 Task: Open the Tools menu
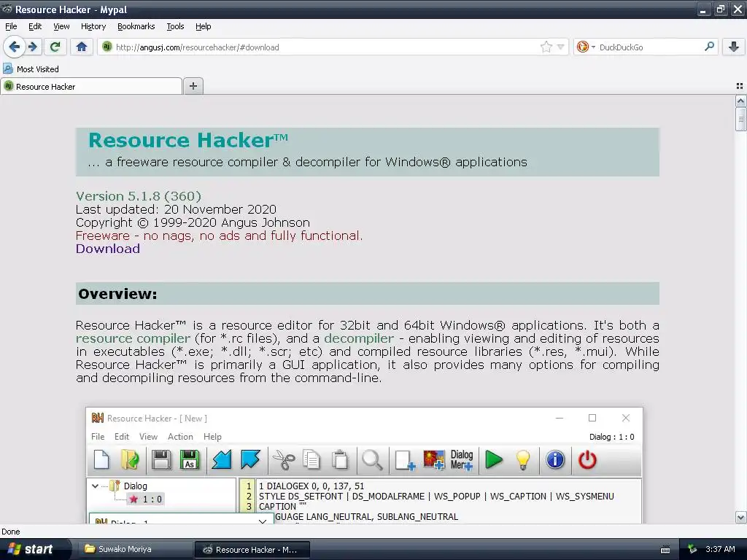pyautogui.click(x=175, y=26)
